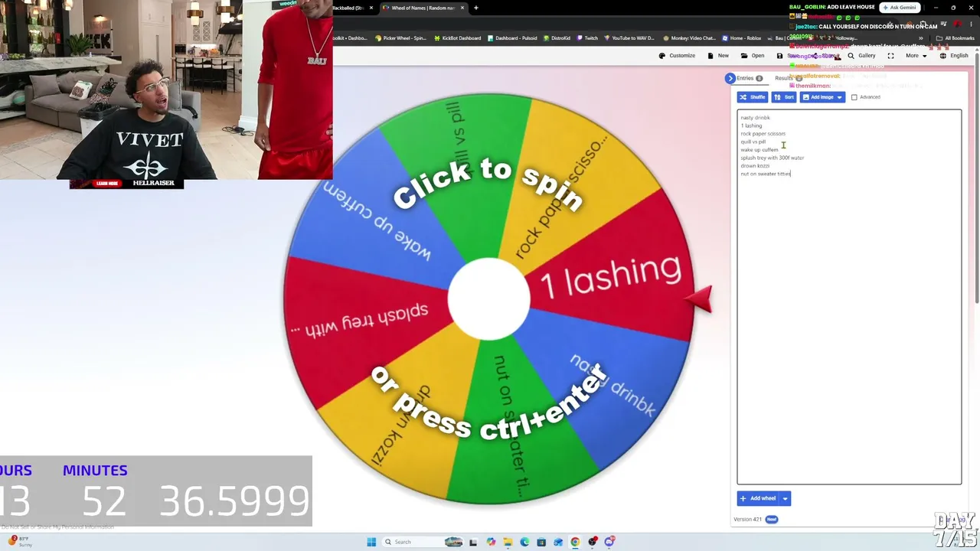Open the Twitch bookmark
This screenshot has height=551, width=980.
[587, 38]
